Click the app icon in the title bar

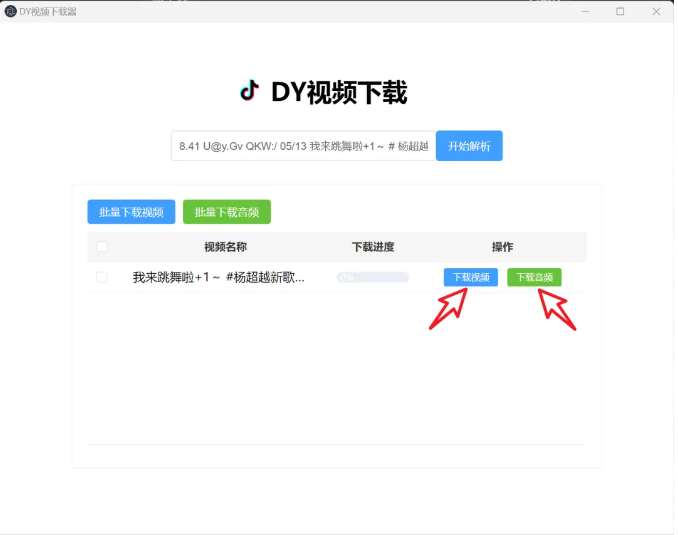10,12
